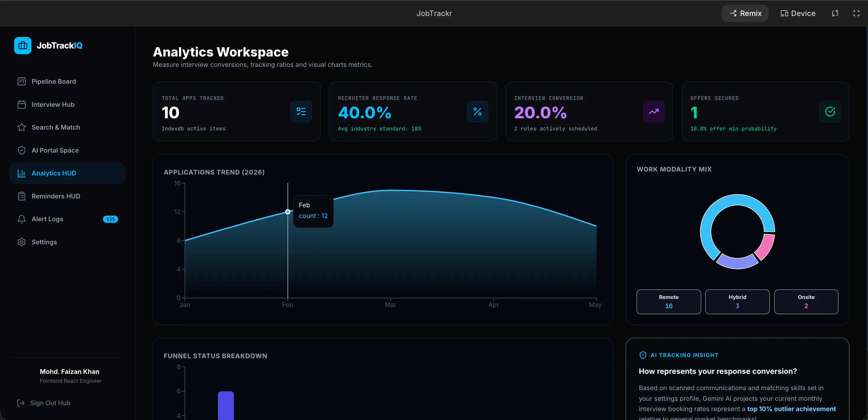Open Reminders HUD

tap(67, 196)
